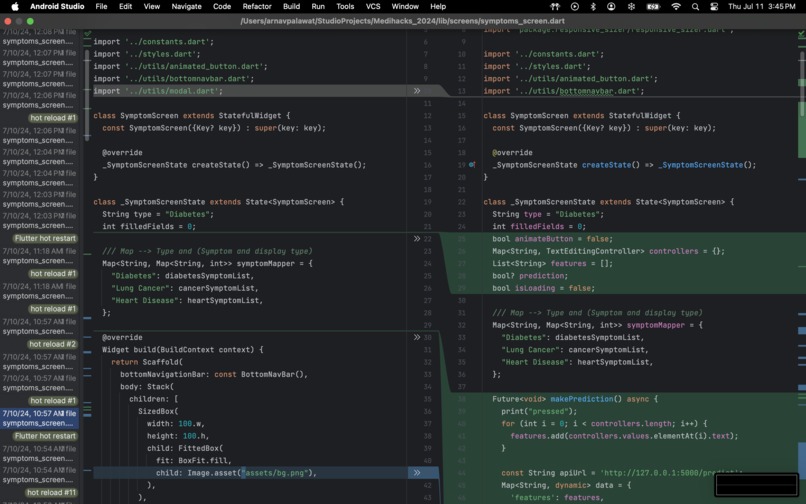Click the circled play icon in menu bar

pyautogui.click(x=575, y=6)
